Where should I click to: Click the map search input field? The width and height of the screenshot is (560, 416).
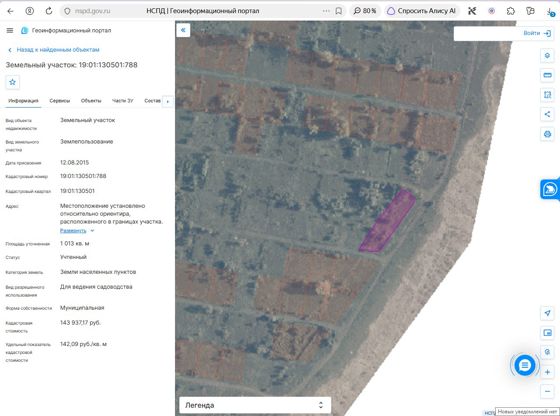(488, 33)
